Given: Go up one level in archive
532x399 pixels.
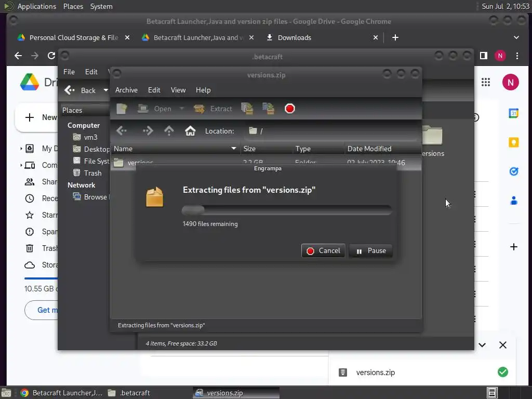Looking at the screenshot, I should (x=169, y=131).
